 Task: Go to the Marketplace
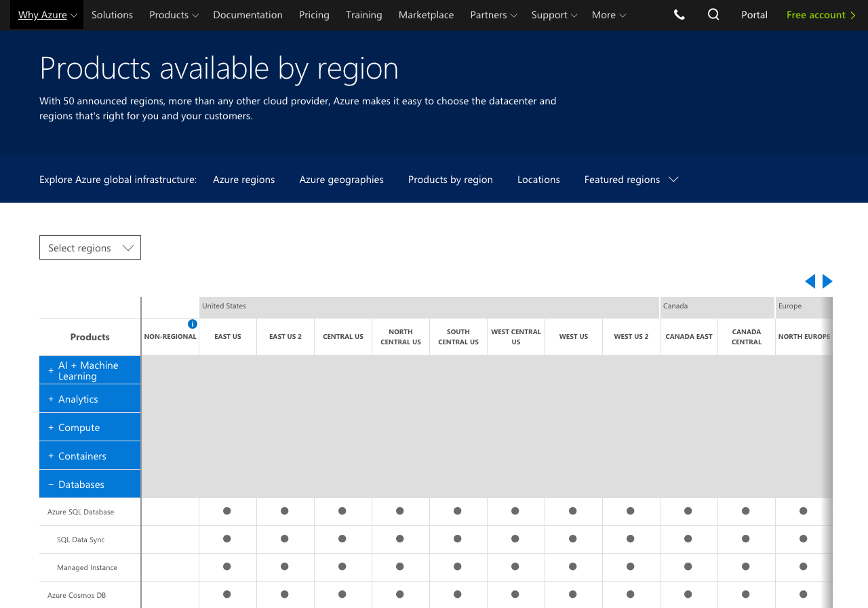pyautogui.click(x=426, y=15)
